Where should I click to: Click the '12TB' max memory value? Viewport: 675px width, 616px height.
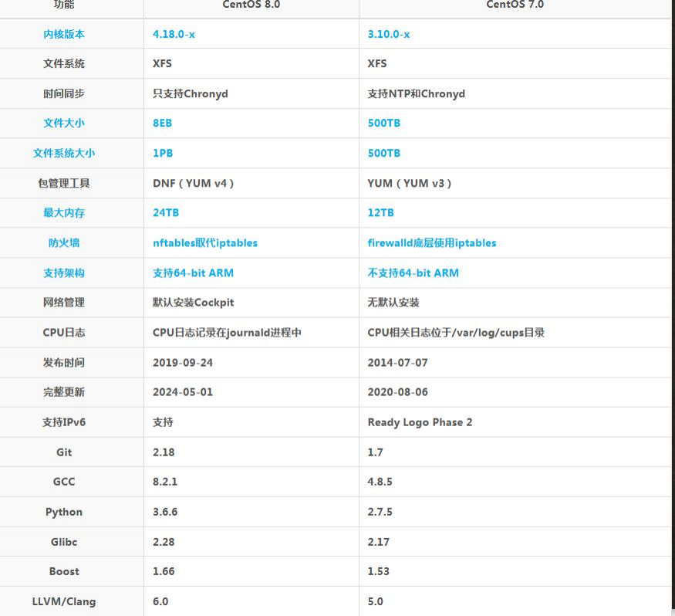tap(380, 212)
